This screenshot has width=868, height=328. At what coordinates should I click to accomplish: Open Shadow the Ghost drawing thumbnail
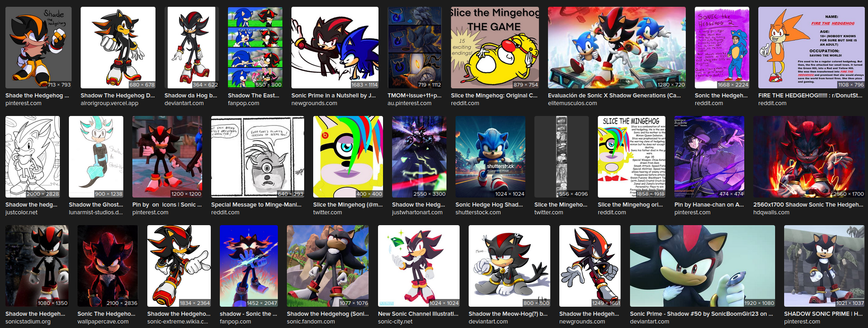click(x=96, y=157)
